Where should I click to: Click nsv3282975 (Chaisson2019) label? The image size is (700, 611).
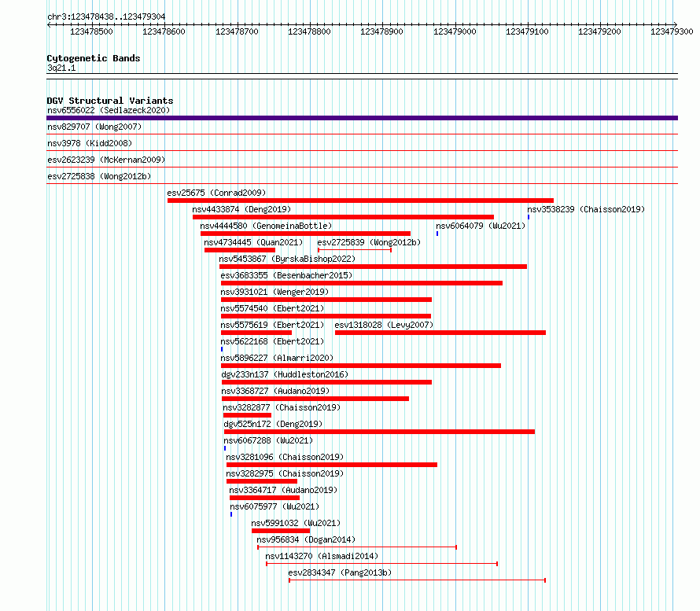[285, 473]
